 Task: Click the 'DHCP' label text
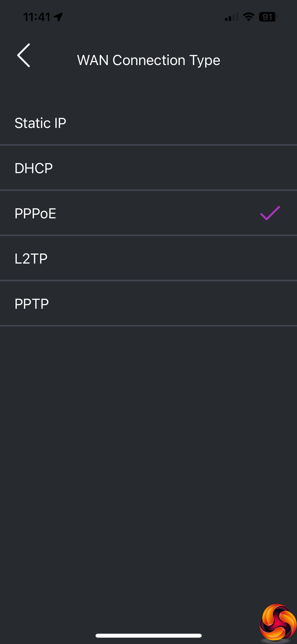[34, 168]
